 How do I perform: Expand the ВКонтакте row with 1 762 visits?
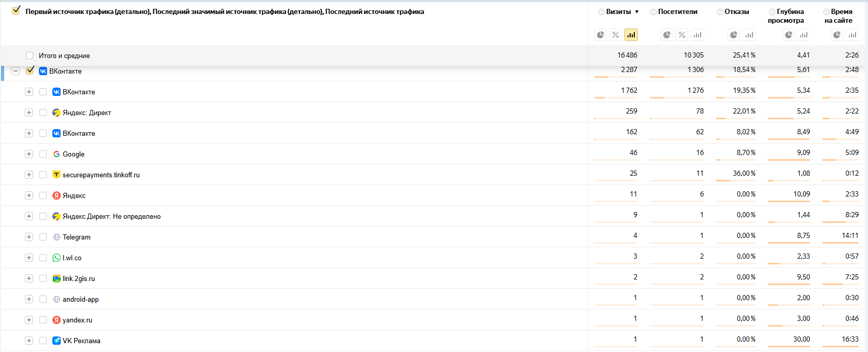tap(29, 92)
